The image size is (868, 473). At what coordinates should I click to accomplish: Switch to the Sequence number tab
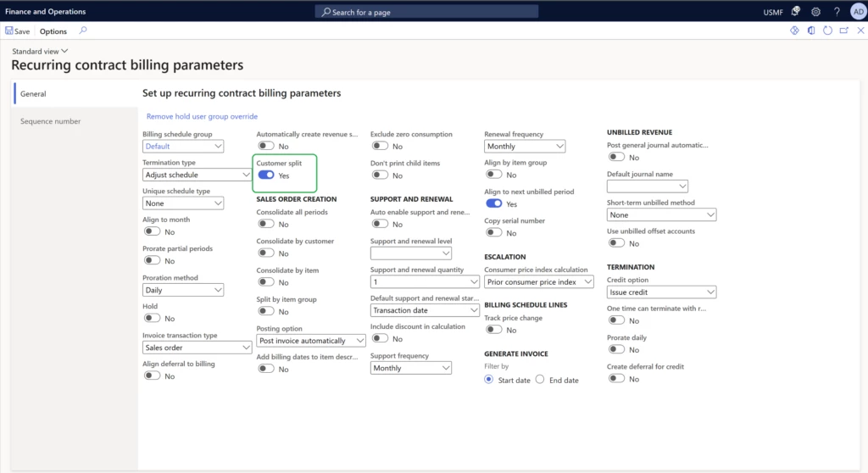click(51, 121)
